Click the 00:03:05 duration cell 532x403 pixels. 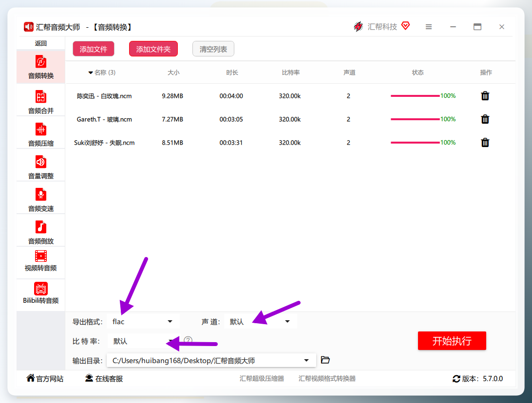[x=231, y=119]
